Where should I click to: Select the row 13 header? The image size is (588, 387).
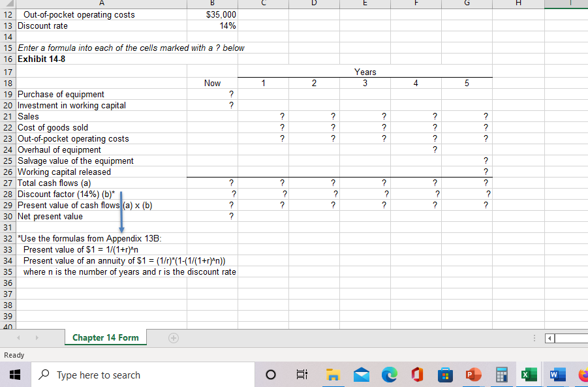[8, 25]
